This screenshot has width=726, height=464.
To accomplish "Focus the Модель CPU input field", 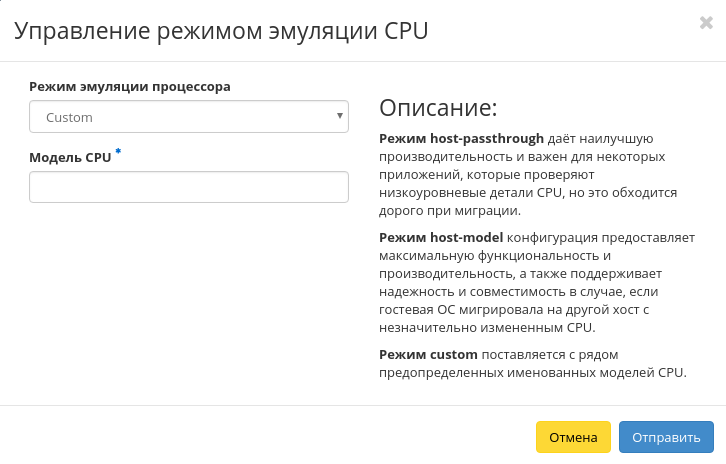I will click(189, 187).
